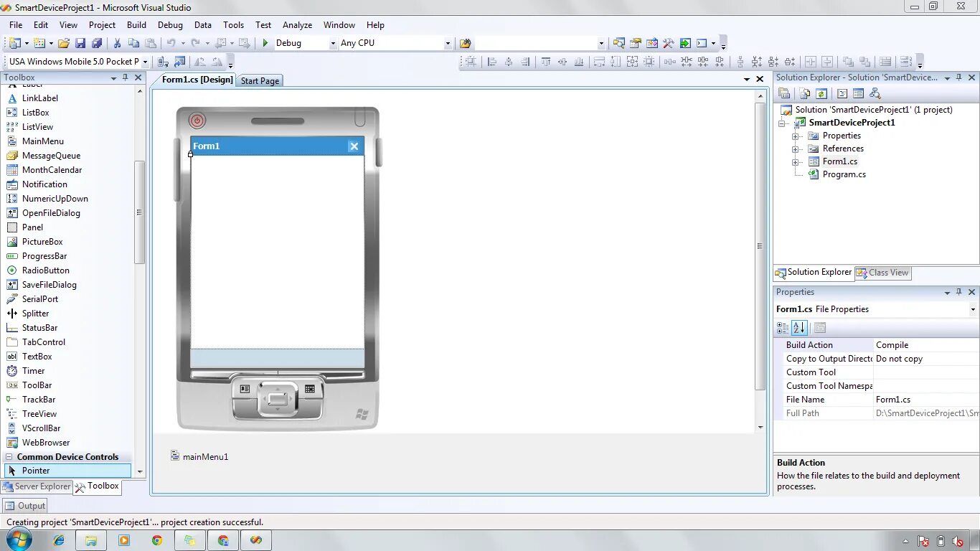The image size is (980, 551).
Task: Click the Align to Grid icon
Action: point(471,62)
